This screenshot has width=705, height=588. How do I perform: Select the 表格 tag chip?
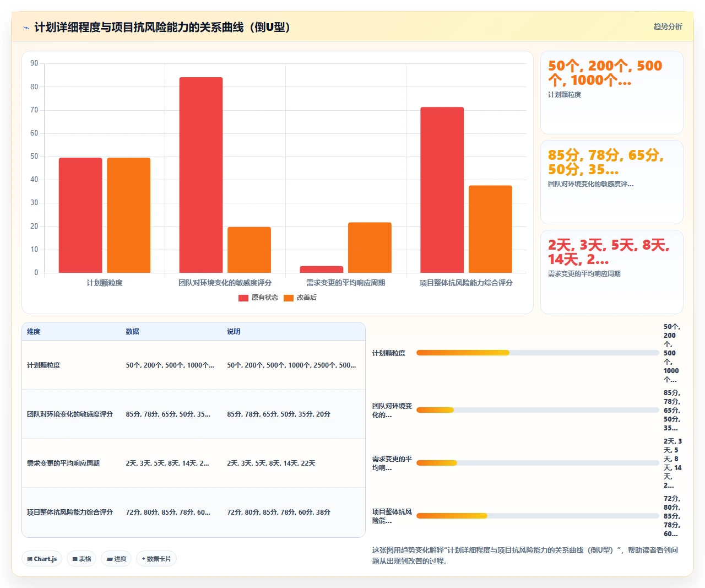[82, 559]
